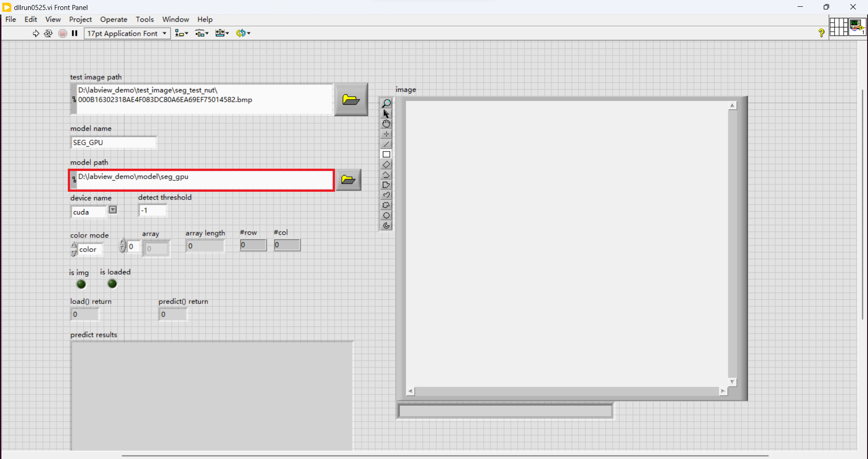The image size is (868, 459).
Task: Open the View menu
Action: [53, 19]
